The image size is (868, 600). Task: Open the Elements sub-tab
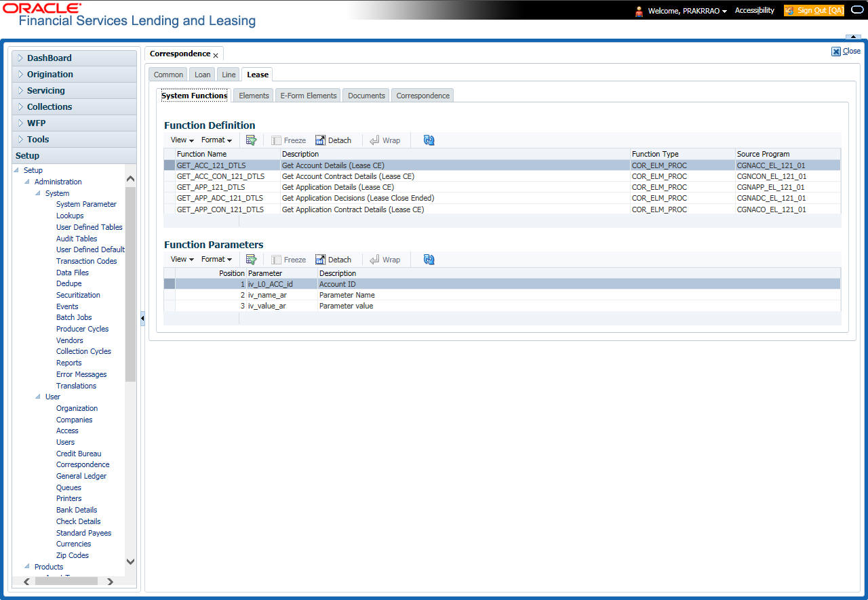coord(254,96)
